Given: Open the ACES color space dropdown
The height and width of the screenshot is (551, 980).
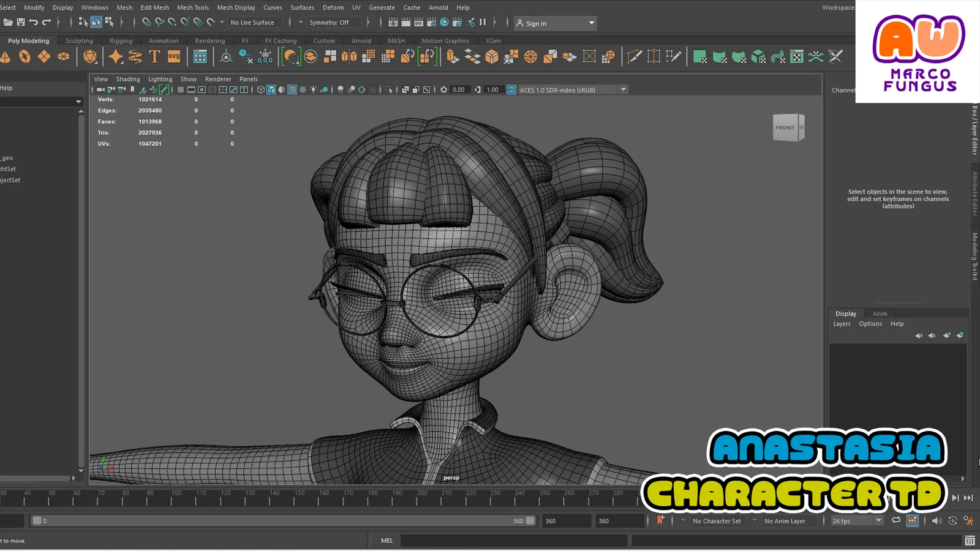Looking at the screenshot, I should [623, 90].
